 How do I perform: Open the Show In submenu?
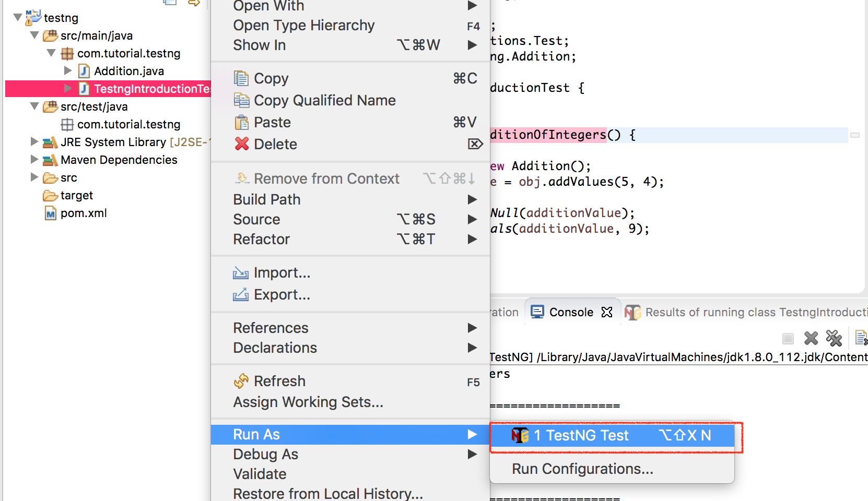tap(350, 45)
